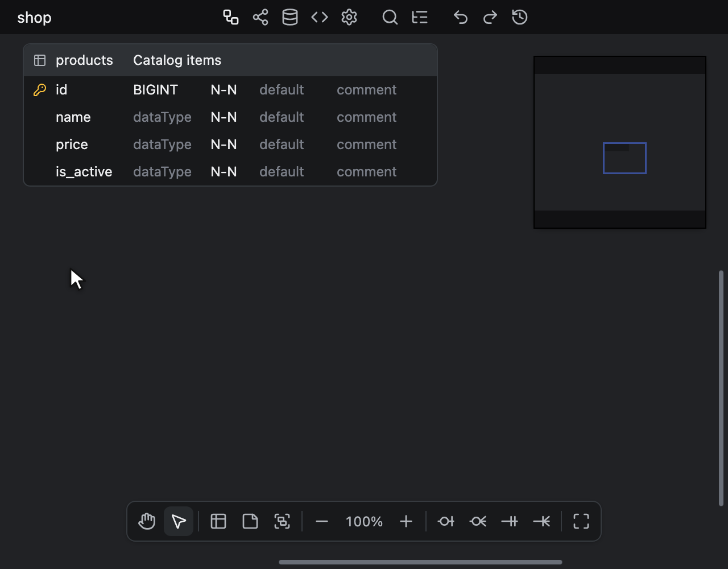
Task: Open the share/visualization graph icon
Action: 260,17
